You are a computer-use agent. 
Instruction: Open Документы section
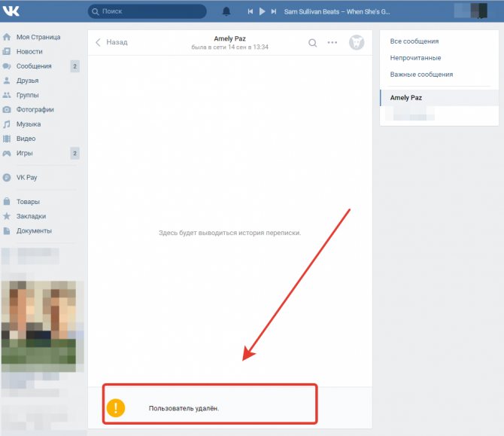[x=34, y=230]
